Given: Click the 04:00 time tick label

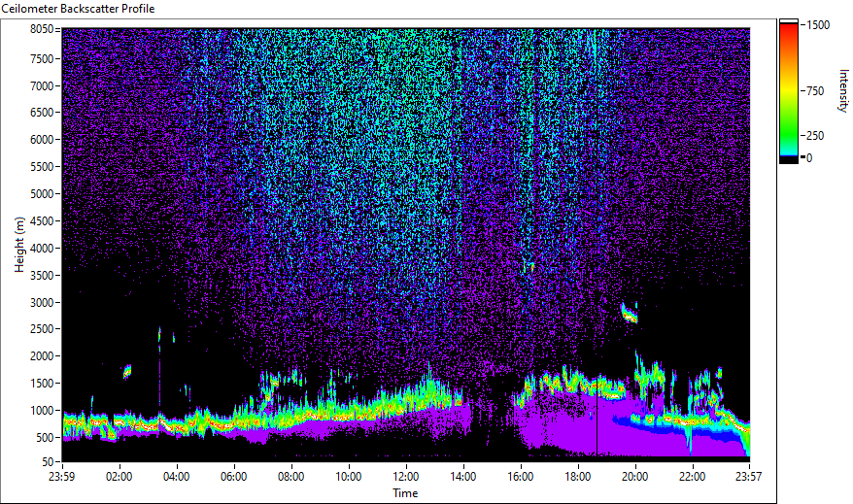Looking at the screenshot, I should coord(176,477).
